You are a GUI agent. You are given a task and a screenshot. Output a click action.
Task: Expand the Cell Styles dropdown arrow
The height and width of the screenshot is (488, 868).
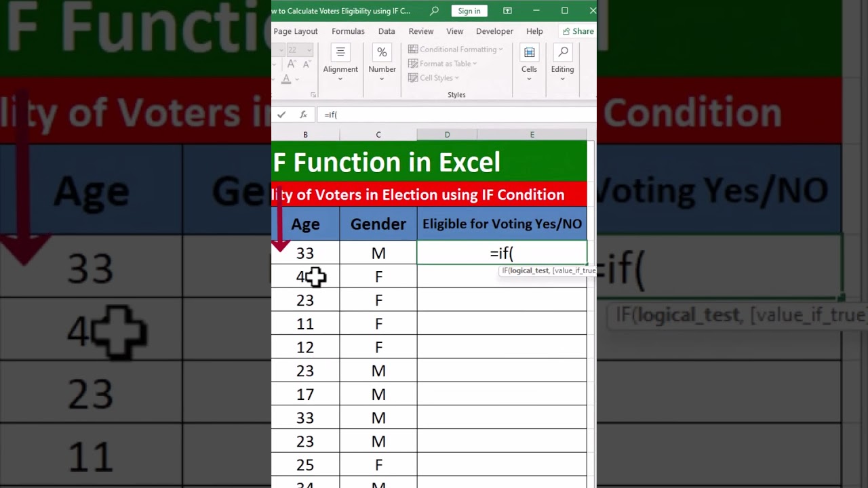(457, 78)
